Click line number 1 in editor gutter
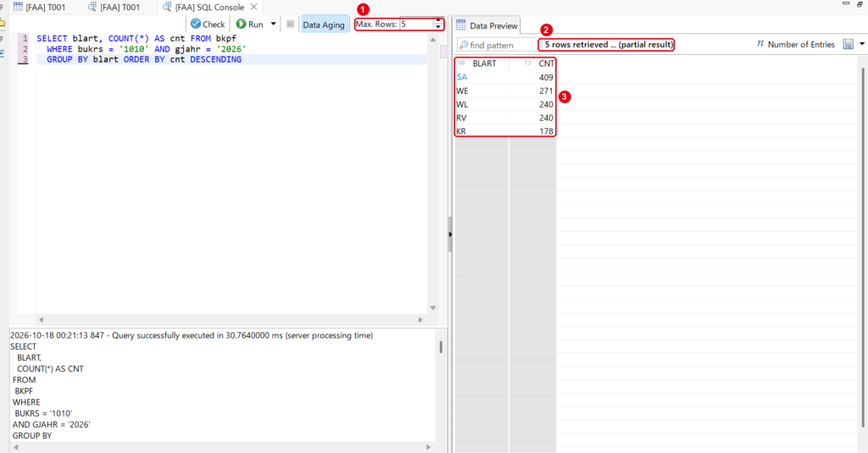The height and width of the screenshot is (453, 868). point(25,38)
